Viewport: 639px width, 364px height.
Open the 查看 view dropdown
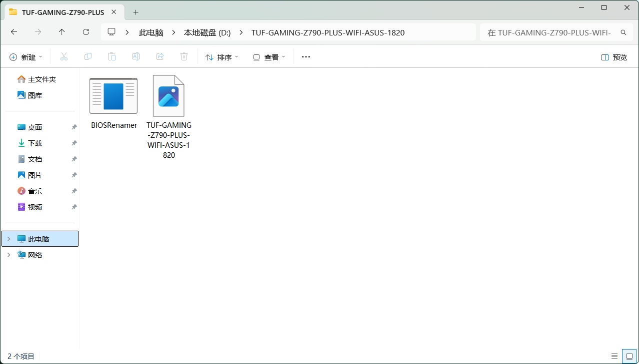[269, 57]
